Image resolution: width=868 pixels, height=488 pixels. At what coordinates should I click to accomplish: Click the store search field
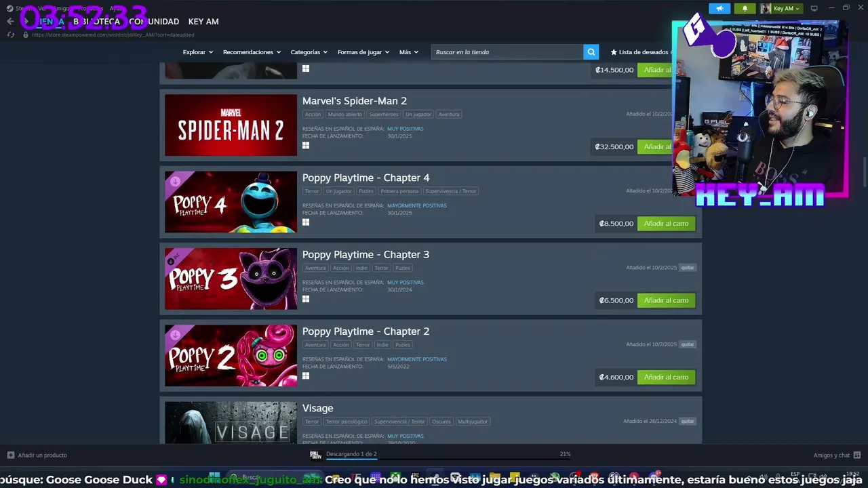click(x=507, y=52)
